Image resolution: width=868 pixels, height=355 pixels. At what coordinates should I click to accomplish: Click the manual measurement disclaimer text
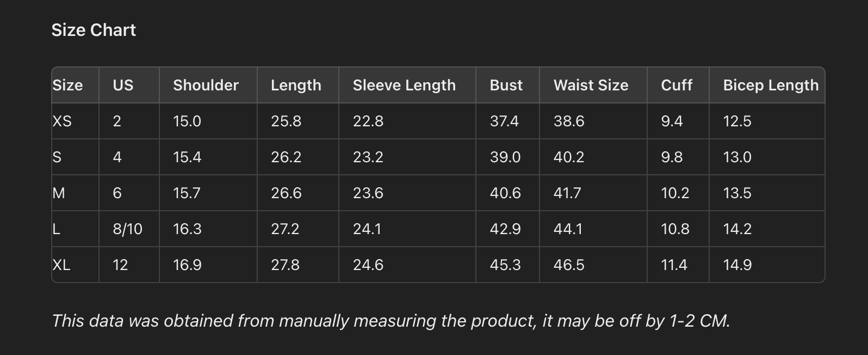[x=390, y=321]
